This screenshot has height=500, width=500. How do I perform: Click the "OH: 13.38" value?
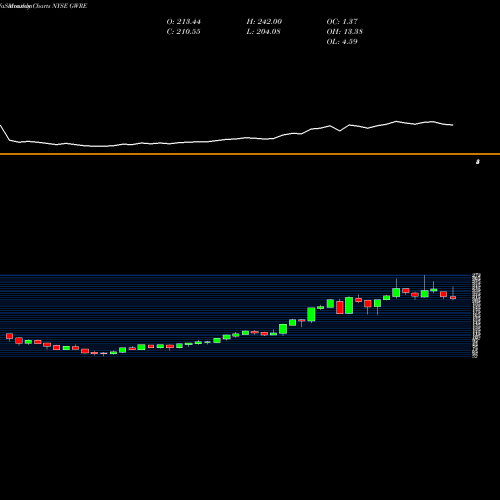(345, 32)
